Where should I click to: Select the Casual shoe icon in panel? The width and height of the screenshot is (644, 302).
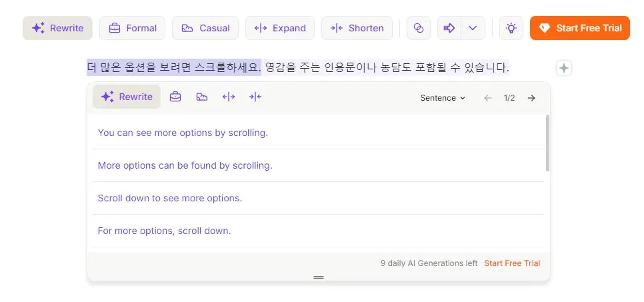[201, 97]
